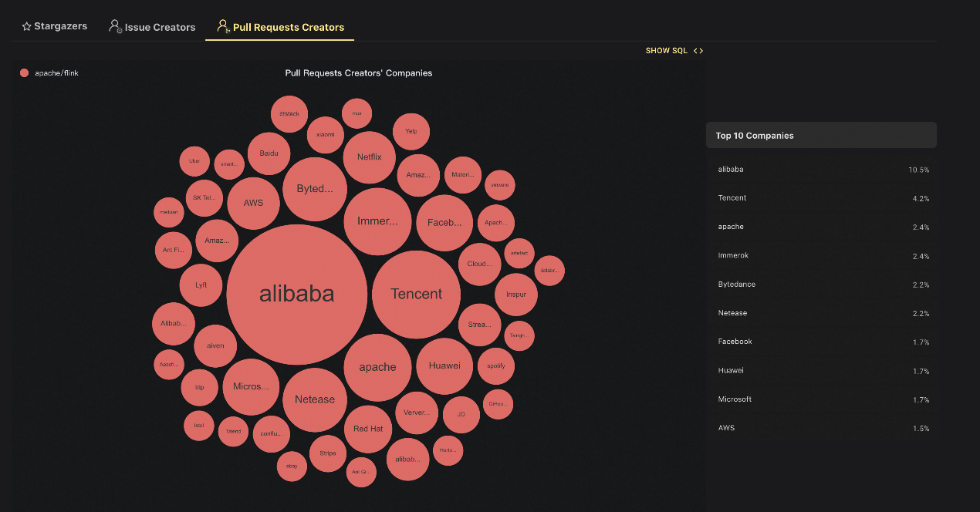Click the conflu... bubble
980x512 pixels.
[x=271, y=434]
